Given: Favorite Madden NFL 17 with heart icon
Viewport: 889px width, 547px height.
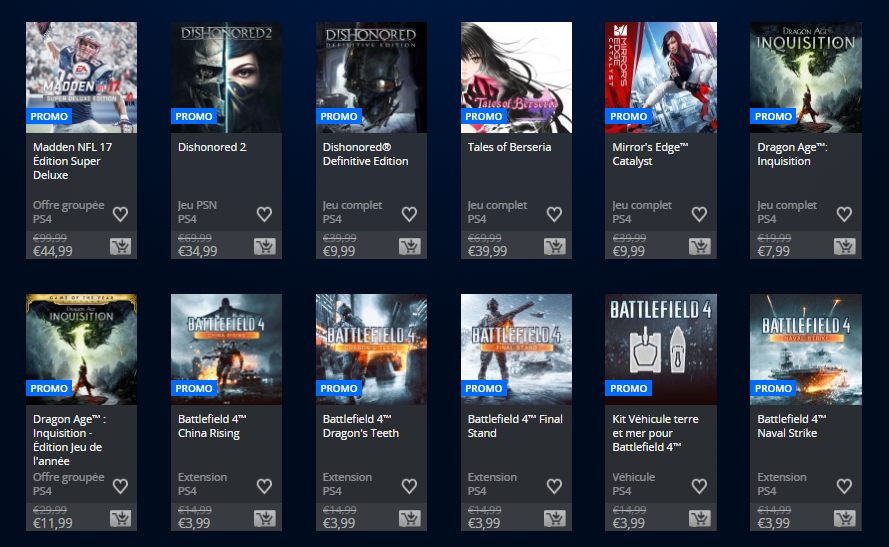Looking at the screenshot, I should (x=120, y=214).
